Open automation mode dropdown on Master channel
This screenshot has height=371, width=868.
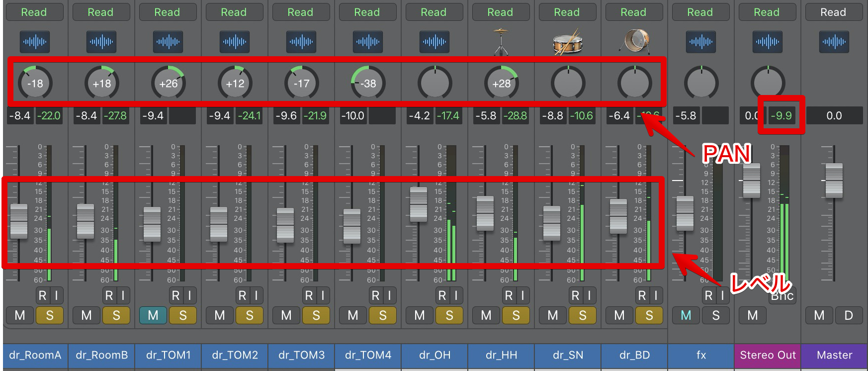point(834,12)
